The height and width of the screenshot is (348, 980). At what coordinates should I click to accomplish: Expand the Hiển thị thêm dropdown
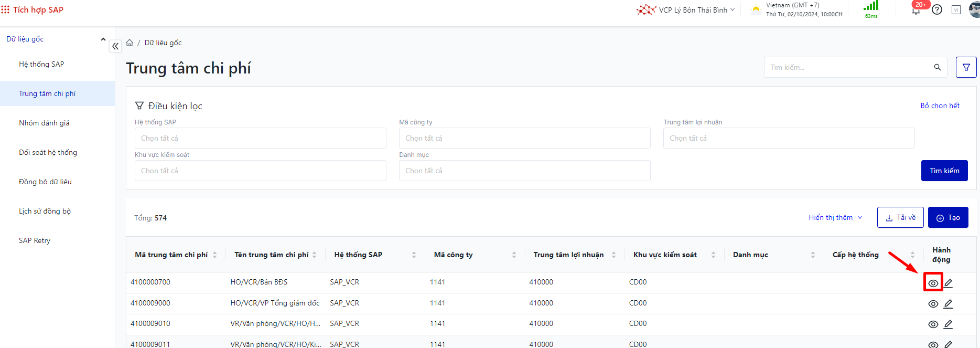pos(835,217)
